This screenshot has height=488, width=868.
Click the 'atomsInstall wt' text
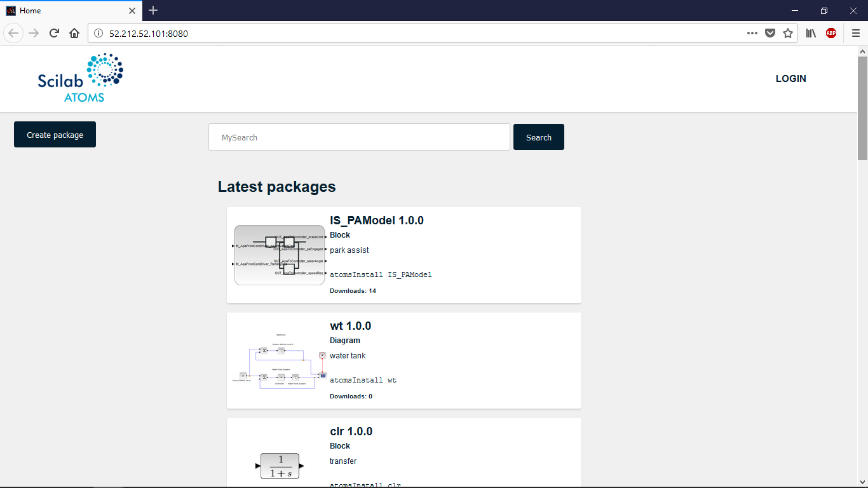tap(363, 380)
